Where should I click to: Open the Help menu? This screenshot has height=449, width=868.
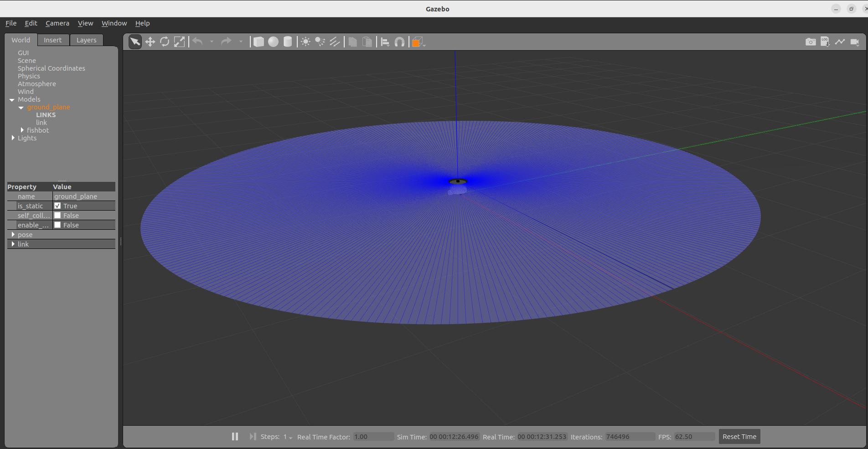[142, 23]
